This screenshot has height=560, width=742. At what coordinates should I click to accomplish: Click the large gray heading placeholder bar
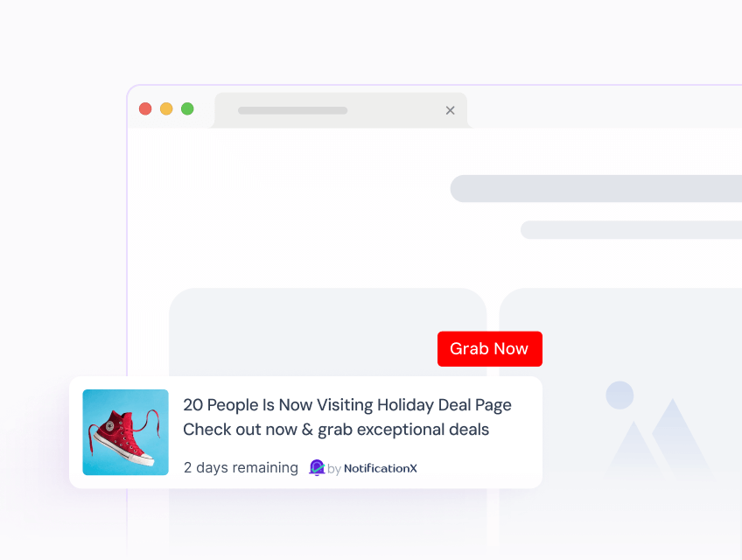[x=596, y=188]
